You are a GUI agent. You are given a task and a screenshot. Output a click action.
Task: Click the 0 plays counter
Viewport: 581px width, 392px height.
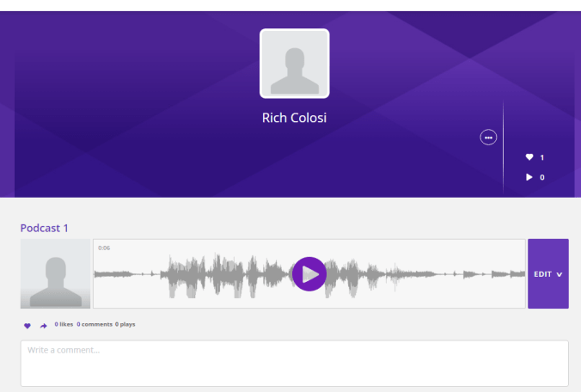tap(125, 325)
